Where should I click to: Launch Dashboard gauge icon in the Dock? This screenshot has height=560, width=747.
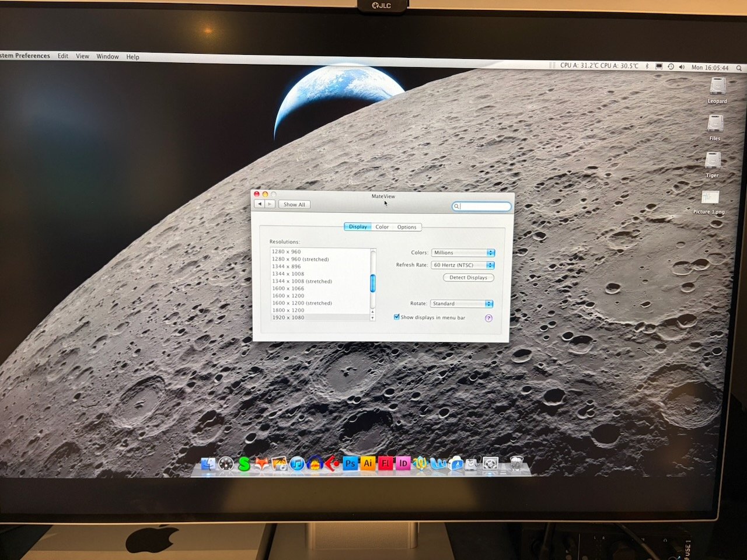pyautogui.click(x=226, y=464)
